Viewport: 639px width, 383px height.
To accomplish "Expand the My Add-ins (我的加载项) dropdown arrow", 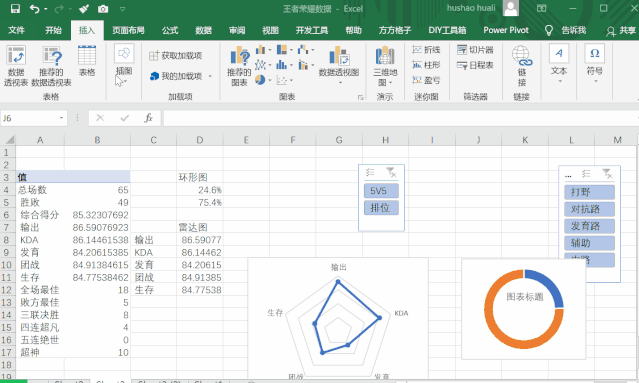I will (210, 76).
